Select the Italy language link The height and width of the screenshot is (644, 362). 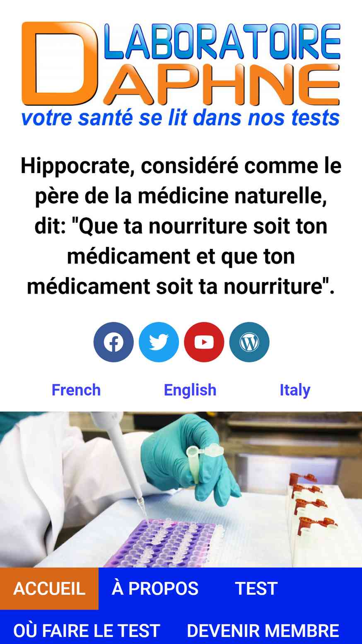coord(295,390)
